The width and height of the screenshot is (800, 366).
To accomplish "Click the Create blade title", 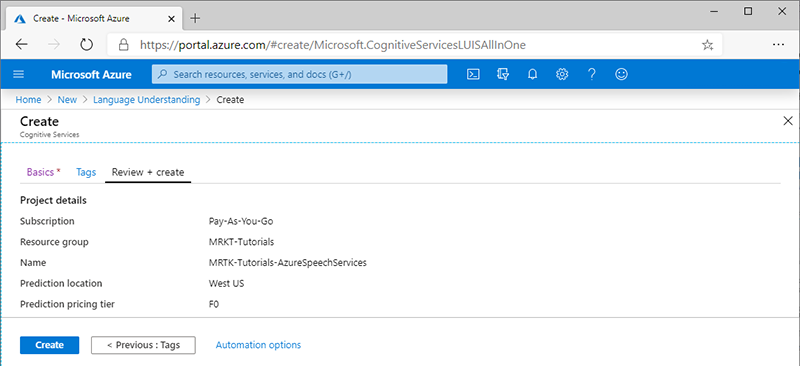I will coord(39,121).
